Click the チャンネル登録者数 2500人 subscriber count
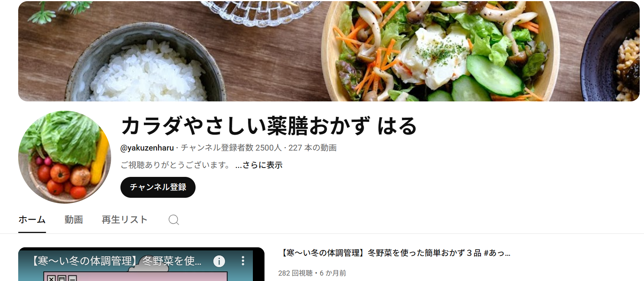644x281 pixels. point(231,148)
